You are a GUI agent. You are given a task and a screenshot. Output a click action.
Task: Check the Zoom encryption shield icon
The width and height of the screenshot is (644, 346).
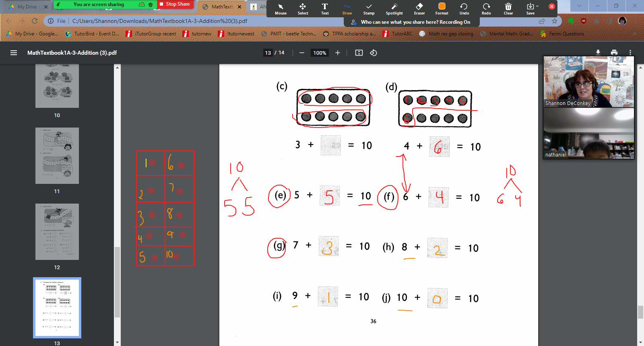[151, 4]
